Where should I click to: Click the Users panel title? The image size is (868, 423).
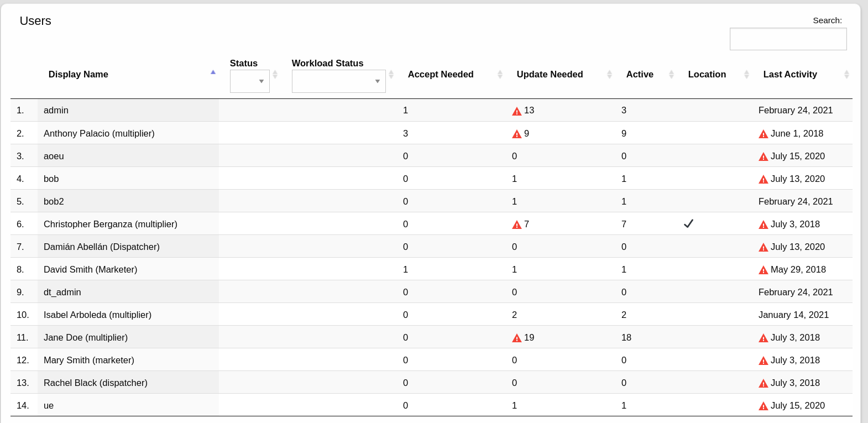pos(35,21)
